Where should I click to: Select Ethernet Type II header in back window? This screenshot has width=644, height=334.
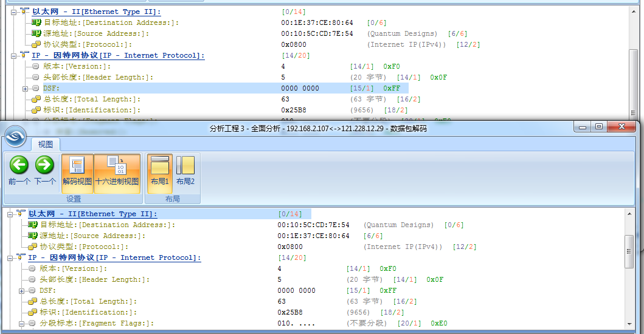97,12
